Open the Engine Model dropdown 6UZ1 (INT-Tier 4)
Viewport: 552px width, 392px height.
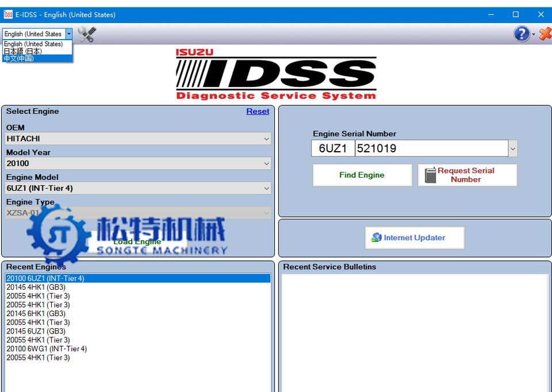tap(138, 188)
